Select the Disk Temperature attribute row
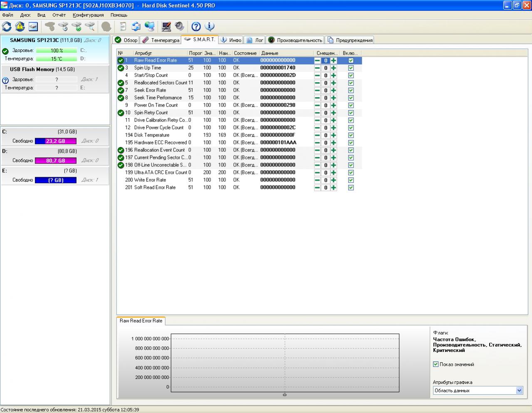 point(239,135)
